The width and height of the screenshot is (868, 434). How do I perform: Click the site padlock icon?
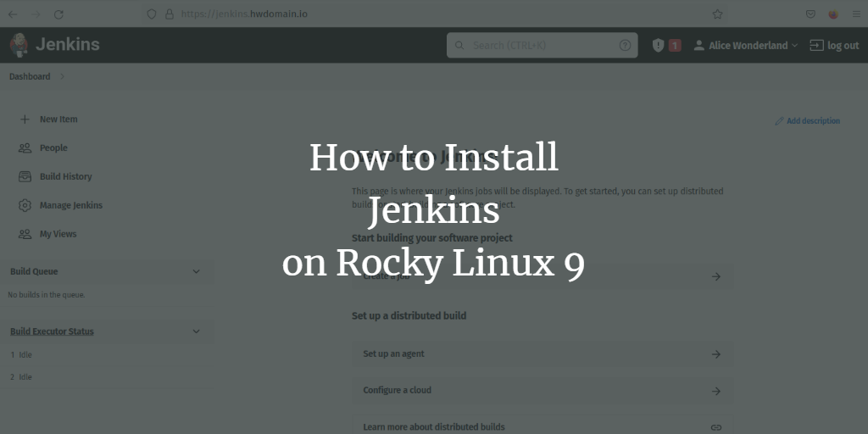170,14
